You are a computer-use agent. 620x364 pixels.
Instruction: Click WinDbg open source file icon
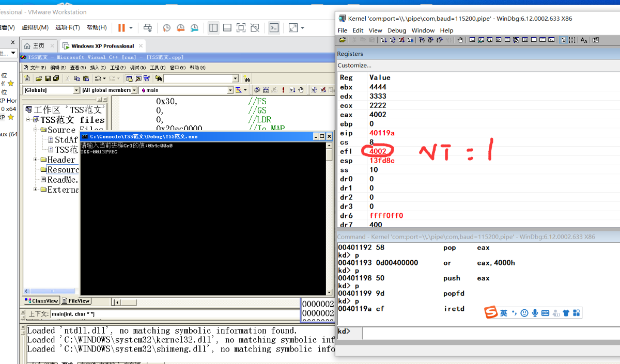pyautogui.click(x=343, y=40)
